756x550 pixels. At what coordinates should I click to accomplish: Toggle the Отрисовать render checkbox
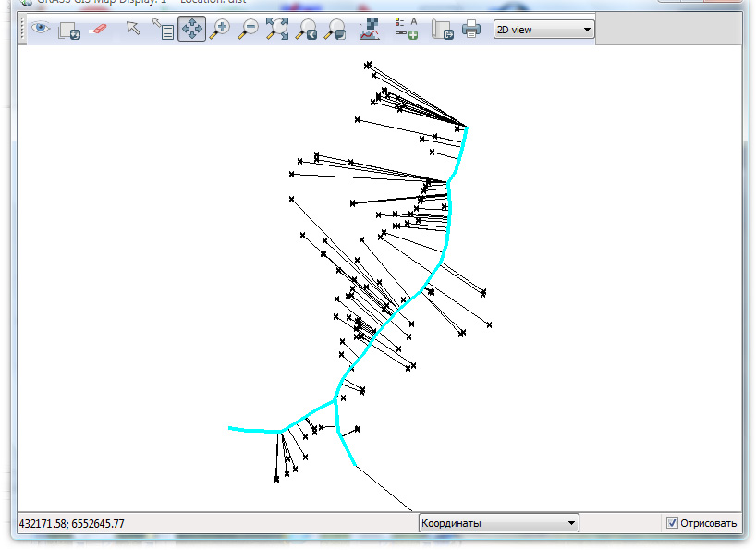672,523
